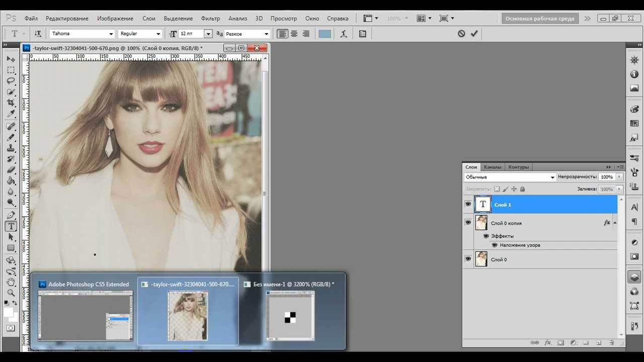Click Add layer style fx icon at panel bottom
Viewport: 644px width, 362px height.
tap(548, 342)
